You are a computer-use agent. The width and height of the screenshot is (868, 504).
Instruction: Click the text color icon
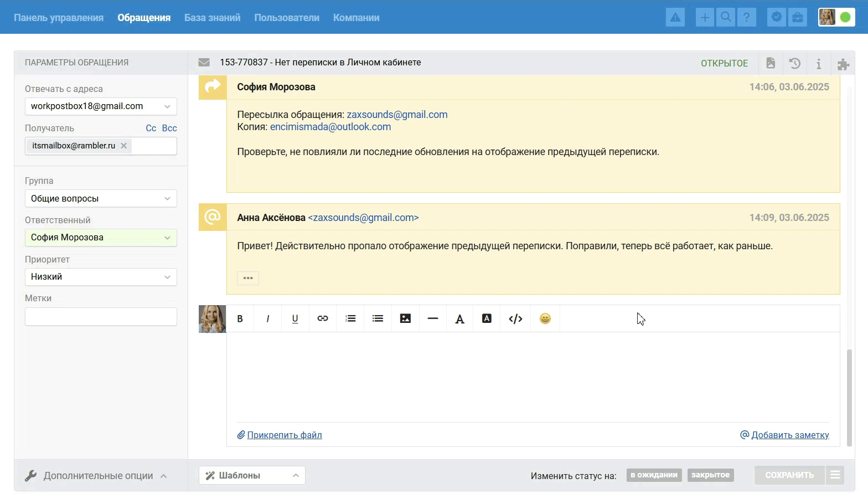tap(459, 318)
